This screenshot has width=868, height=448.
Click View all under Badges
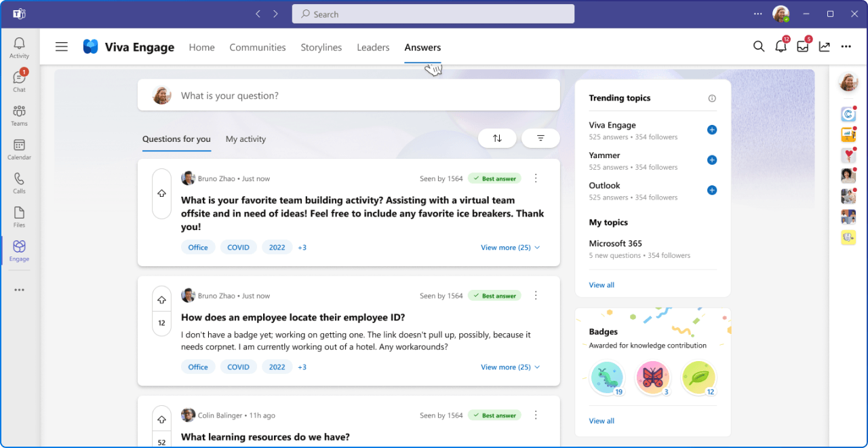coord(601,421)
